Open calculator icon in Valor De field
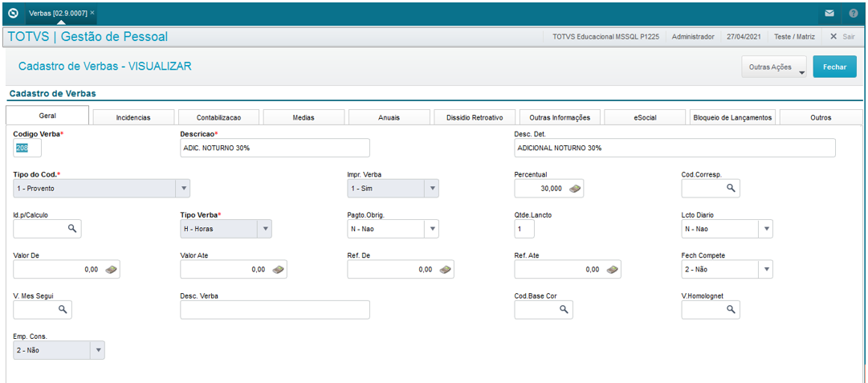 point(112,270)
